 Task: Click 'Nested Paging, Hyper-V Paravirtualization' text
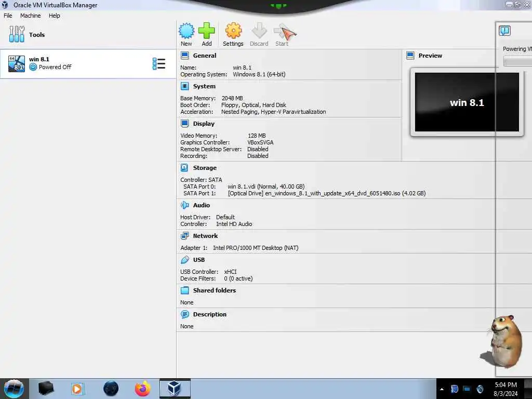[x=273, y=112]
